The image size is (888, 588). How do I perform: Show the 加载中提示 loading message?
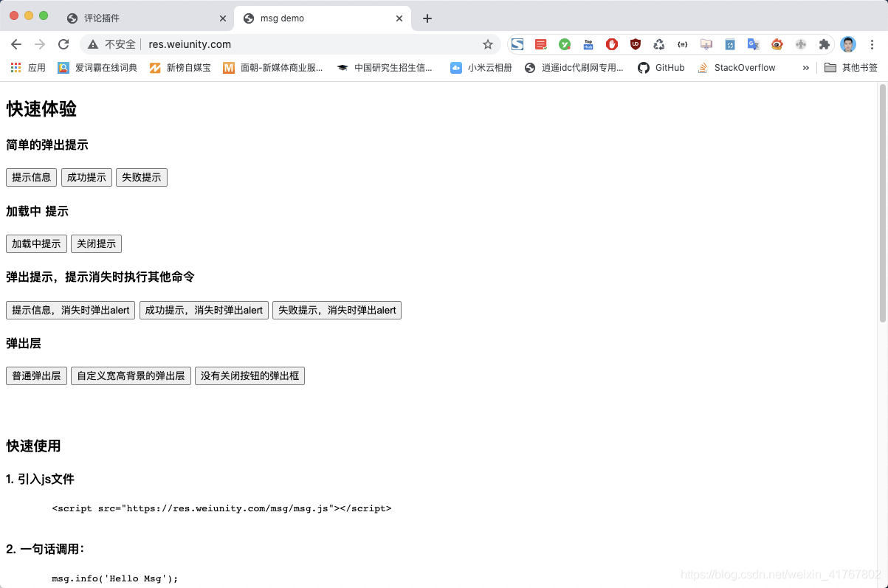tap(36, 243)
